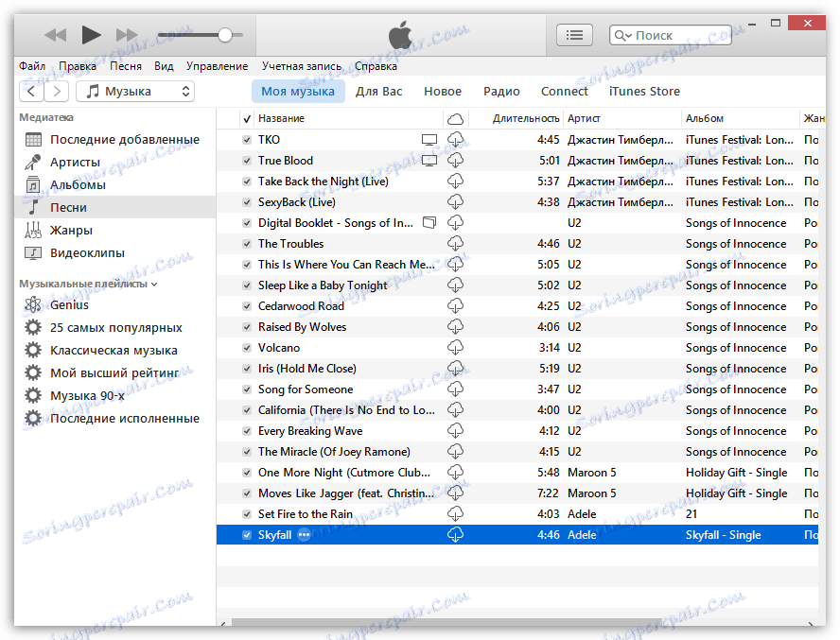Switch to the Connect tab
840x640 pixels.
[564, 91]
